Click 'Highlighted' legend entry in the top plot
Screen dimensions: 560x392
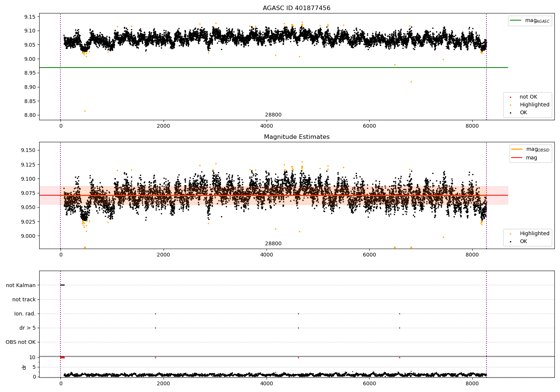click(534, 105)
